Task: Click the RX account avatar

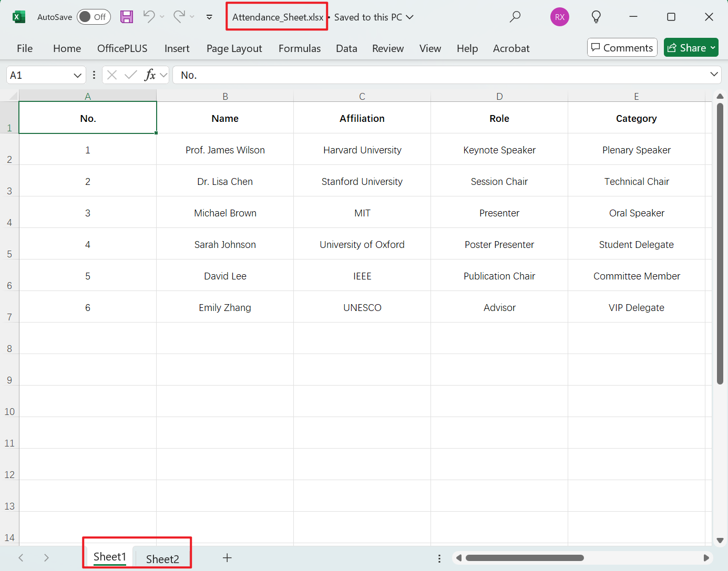Action: (559, 17)
